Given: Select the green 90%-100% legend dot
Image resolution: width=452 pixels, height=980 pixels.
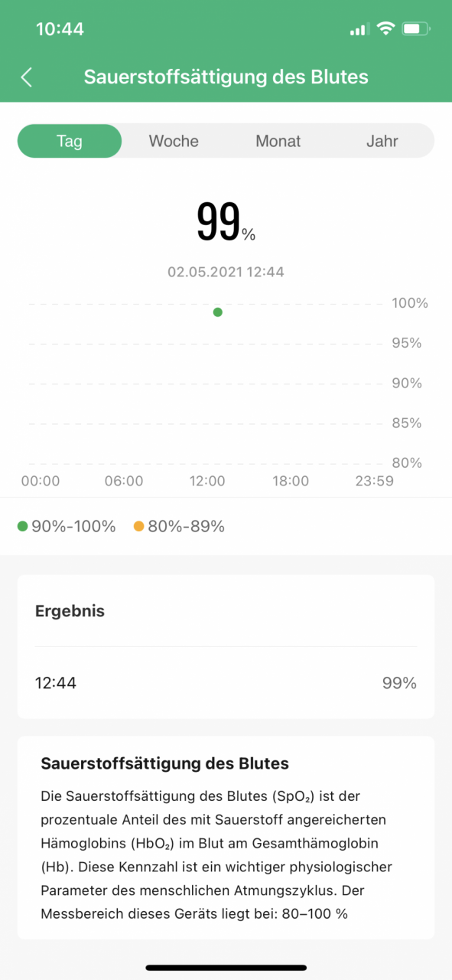Looking at the screenshot, I should coord(22,526).
